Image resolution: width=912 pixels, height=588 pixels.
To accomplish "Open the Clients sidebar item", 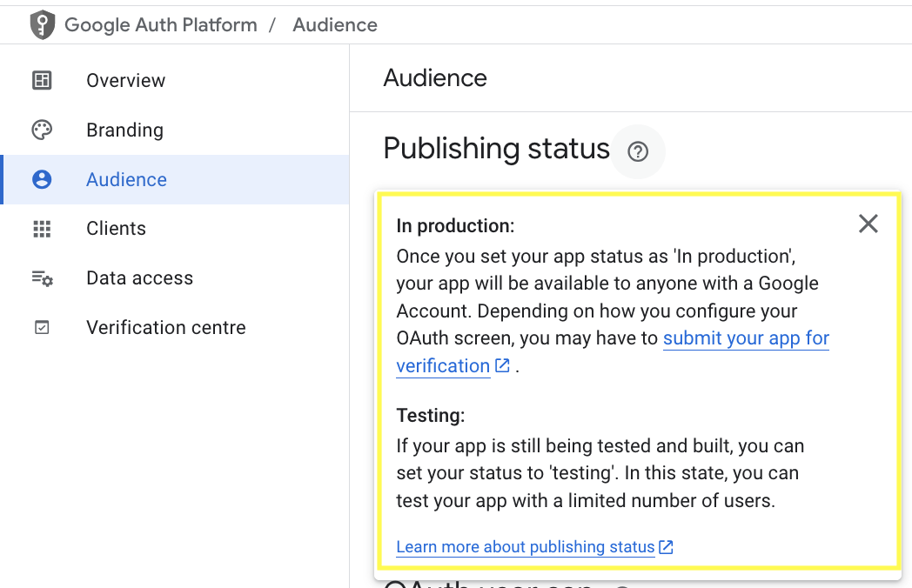I will (x=175, y=229).
